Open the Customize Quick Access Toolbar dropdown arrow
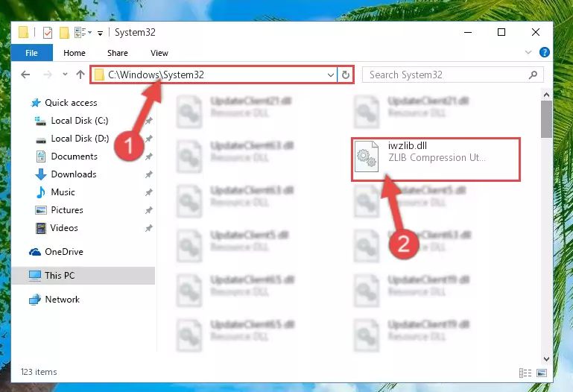This screenshot has height=392, width=573. pos(100,34)
